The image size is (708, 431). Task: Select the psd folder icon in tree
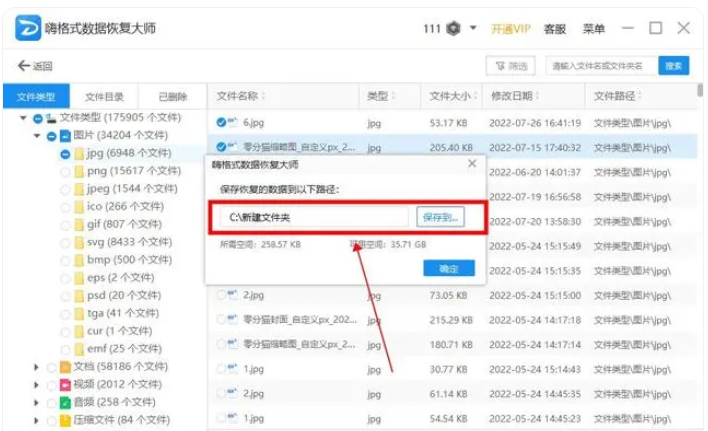tap(78, 295)
